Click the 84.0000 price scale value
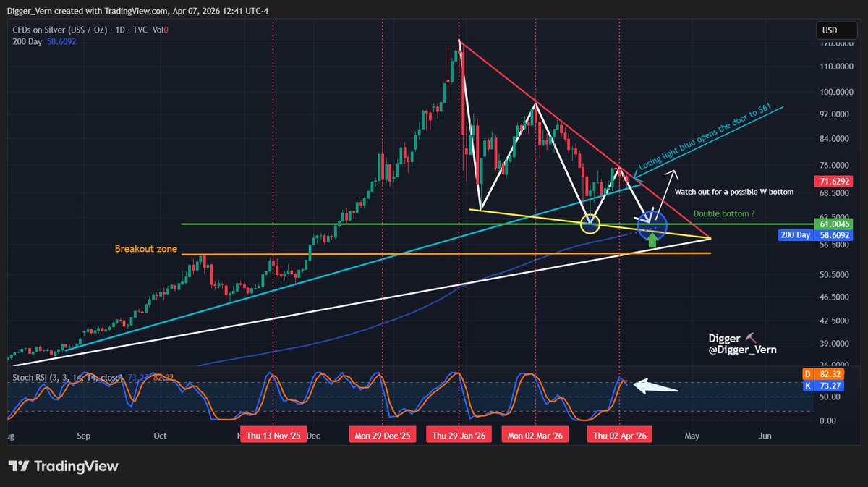The height and width of the screenshot is (487, 868). pyautogui.click(x=833, y=139)
